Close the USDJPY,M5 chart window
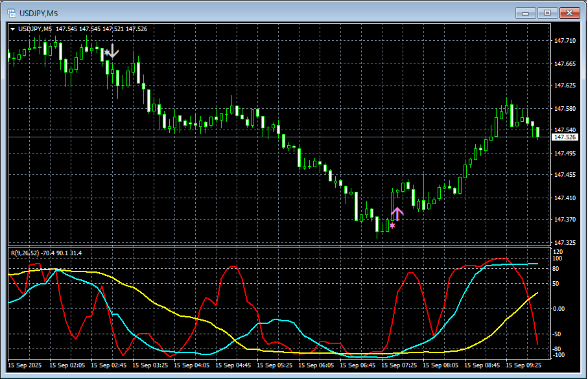Viewport: 588px width, 379px height. click(570, 12)
